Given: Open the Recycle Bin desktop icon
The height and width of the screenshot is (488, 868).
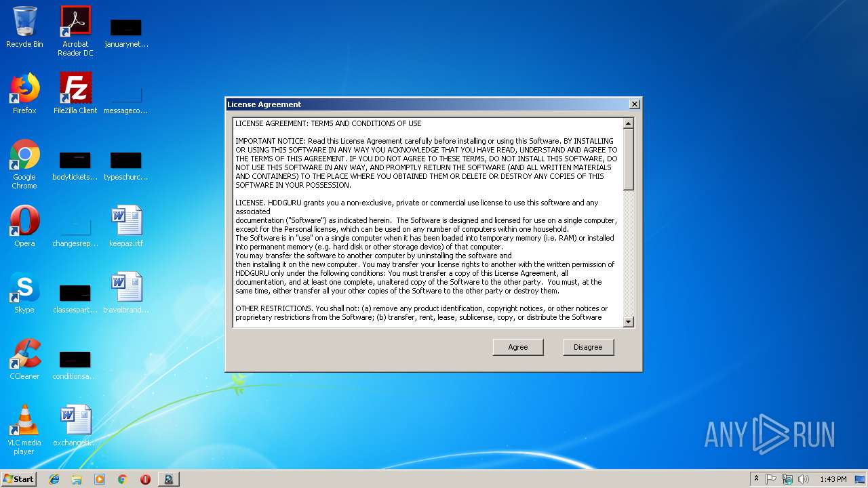Looking at the screenshot, I should [24, 28].
